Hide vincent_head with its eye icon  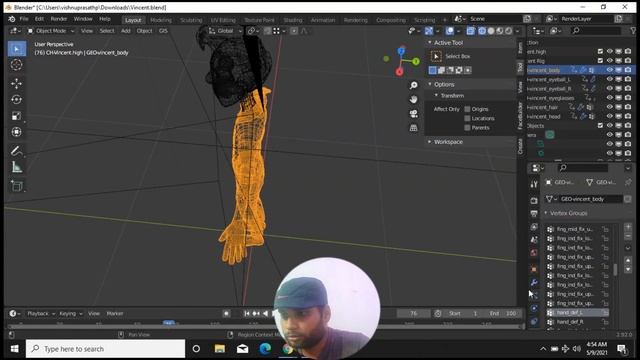tap(610, 116)
